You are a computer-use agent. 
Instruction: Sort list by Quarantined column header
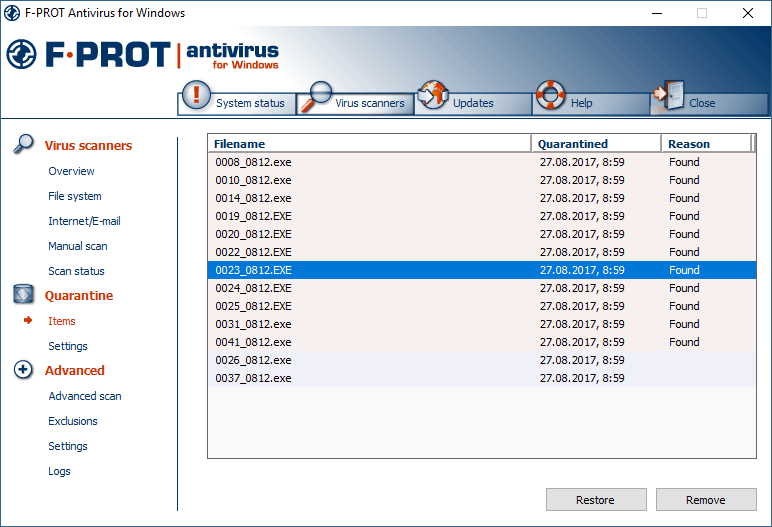(596, 144)
